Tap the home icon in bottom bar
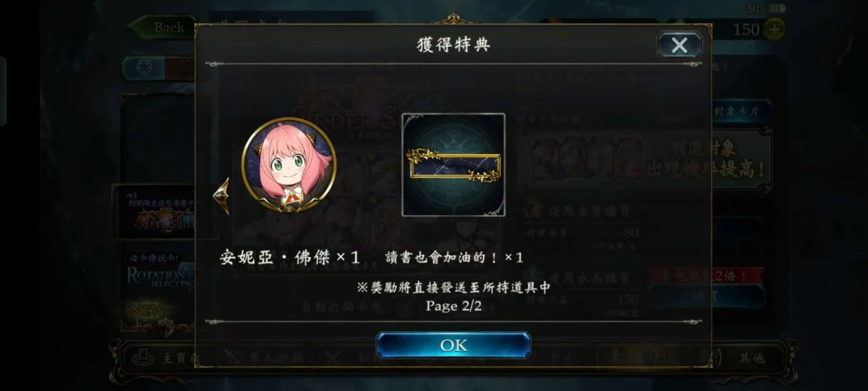This screenshot has height=391, width=868. (145, 357)
